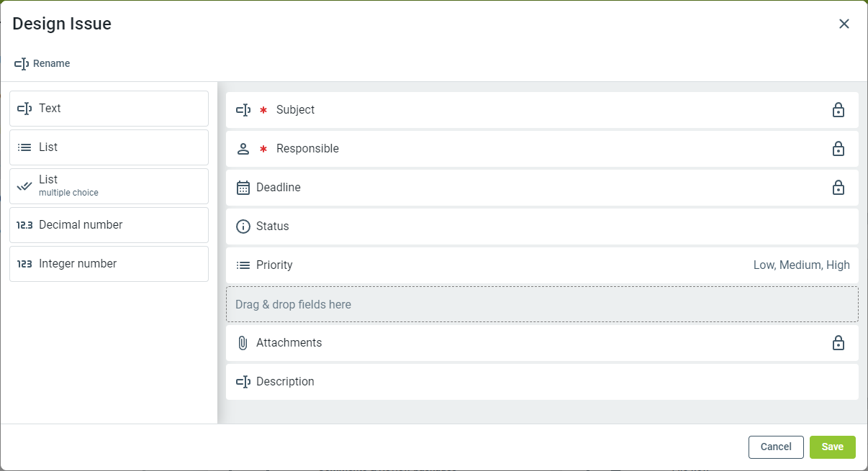Click the lock icon on Responsible row
The image size is (868, 471).
838,149
